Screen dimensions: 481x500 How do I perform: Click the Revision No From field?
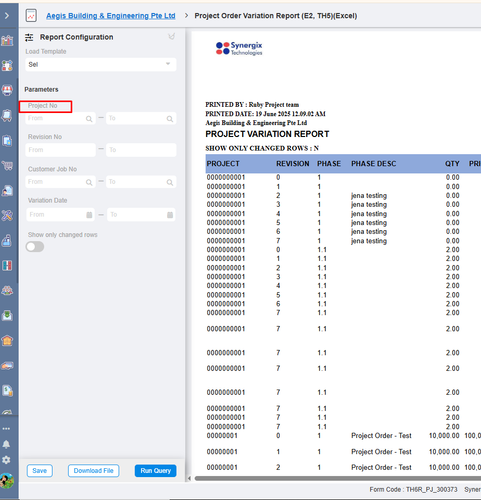point(60,150)
